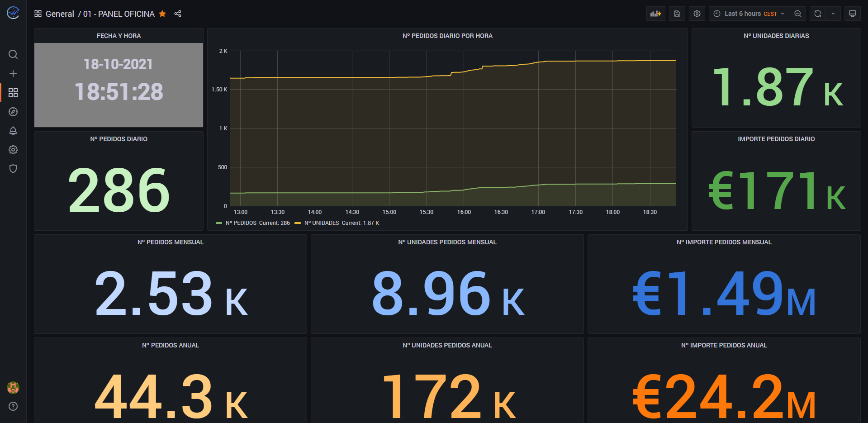Open Nº UNIDADES PEDIDOS ANUAL panel menu
The height and width of the screenshot is (423, 868).
pyautogui.click(x=447, y=345)
